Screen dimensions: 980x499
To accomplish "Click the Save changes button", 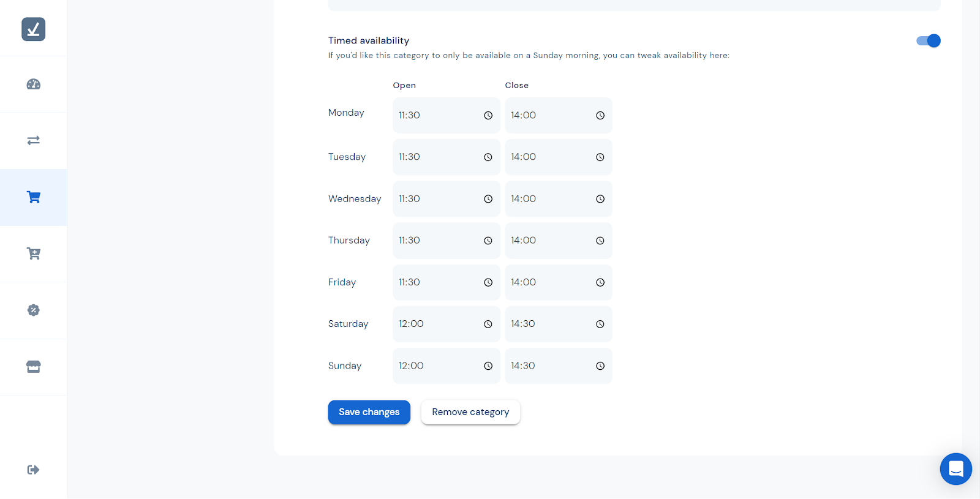I will coord(369,412).
